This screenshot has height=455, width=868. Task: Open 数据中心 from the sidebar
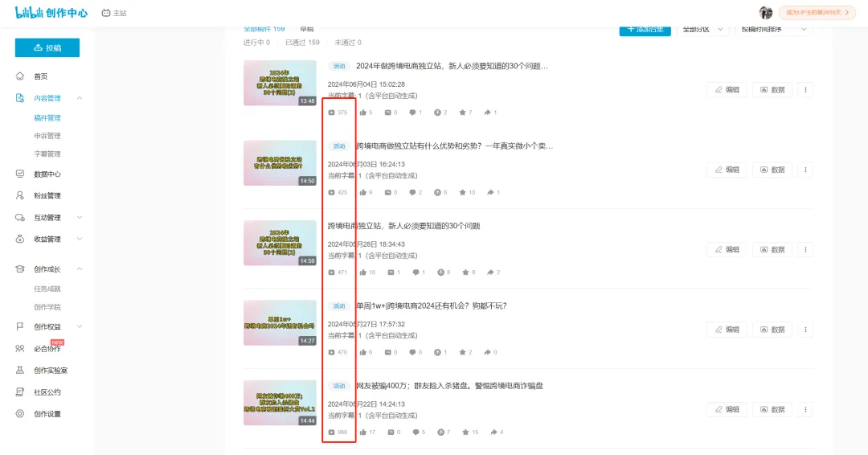(x=47, y=174)
